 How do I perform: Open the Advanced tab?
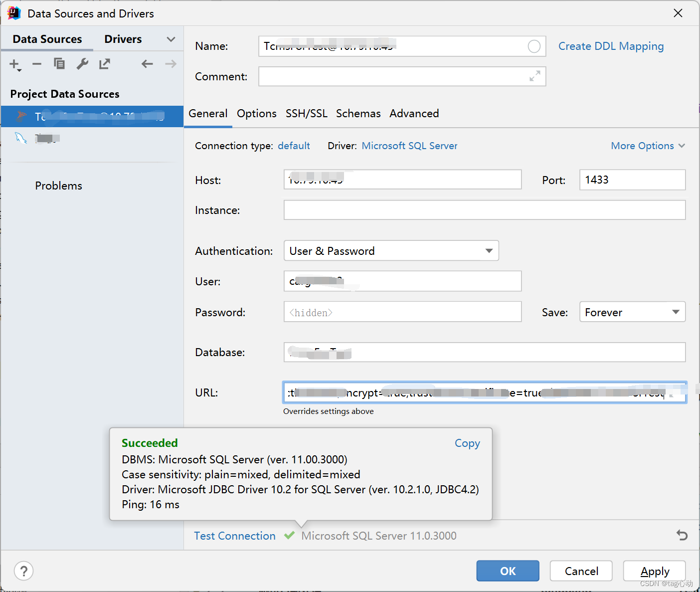(414, 114)
